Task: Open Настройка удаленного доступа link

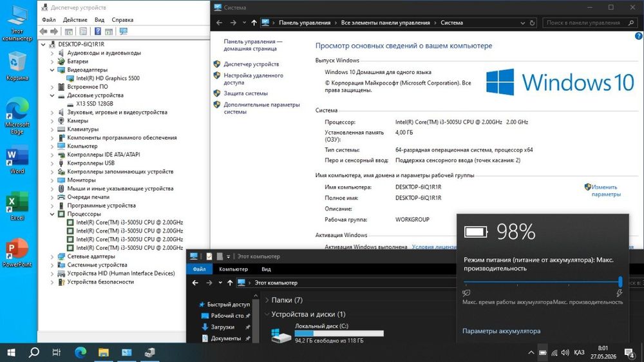Action: point(253,79)
